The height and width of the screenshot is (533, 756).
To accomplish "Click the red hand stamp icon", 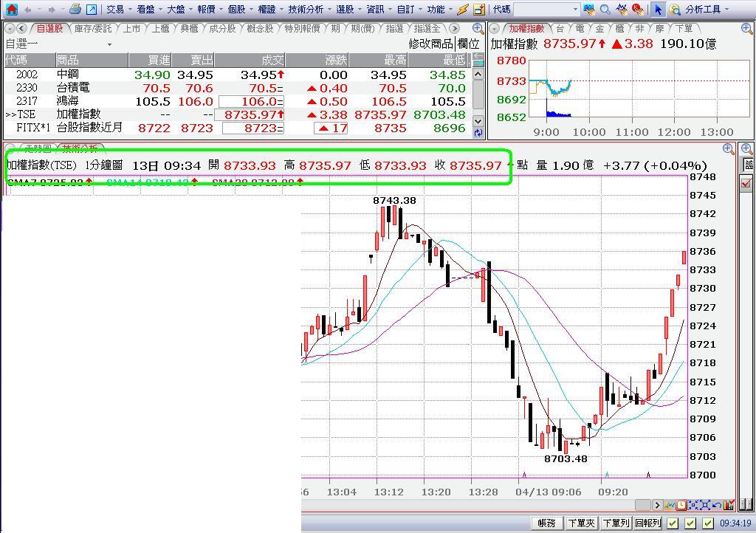I will click(x=638, y=9).
